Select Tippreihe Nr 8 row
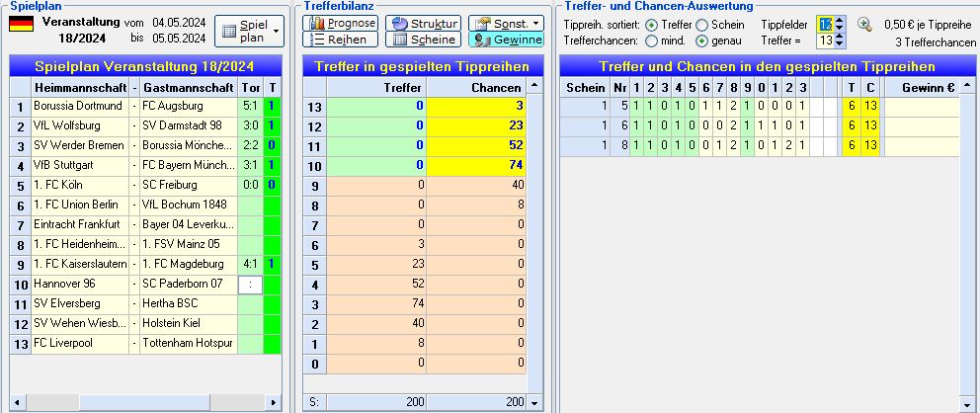This screenshot has height=413, width=980. tap(760, 145)
